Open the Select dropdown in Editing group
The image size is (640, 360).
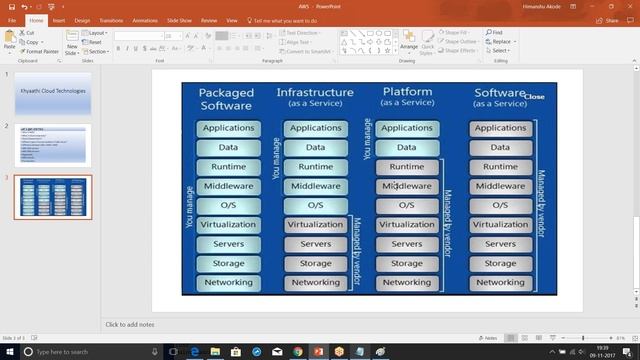pos(498,51)
